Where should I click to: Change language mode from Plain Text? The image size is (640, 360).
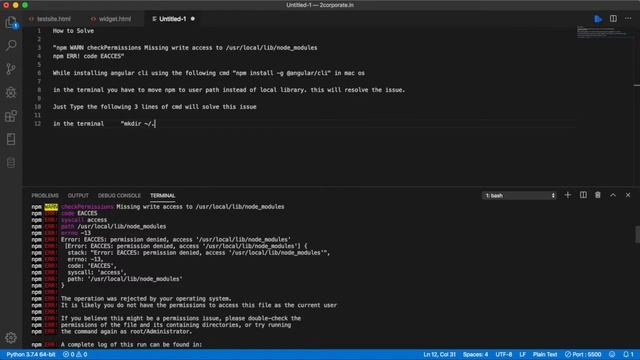pos(545,354)
